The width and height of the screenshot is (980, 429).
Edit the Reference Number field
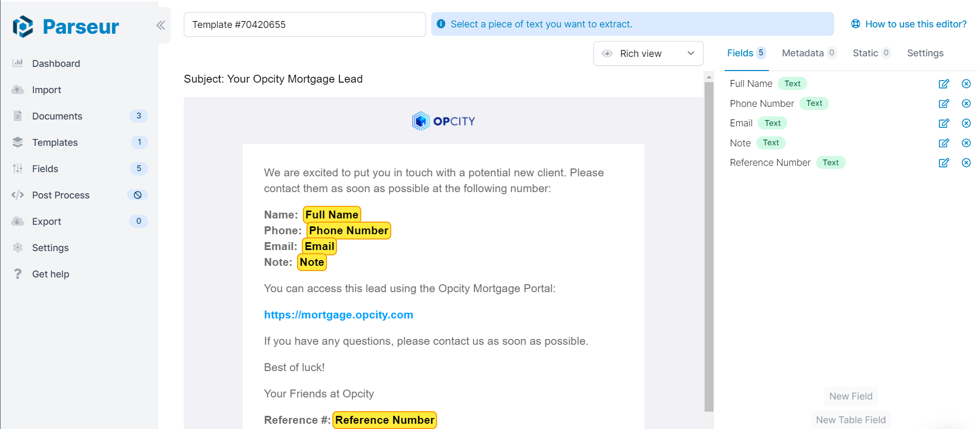944,163
